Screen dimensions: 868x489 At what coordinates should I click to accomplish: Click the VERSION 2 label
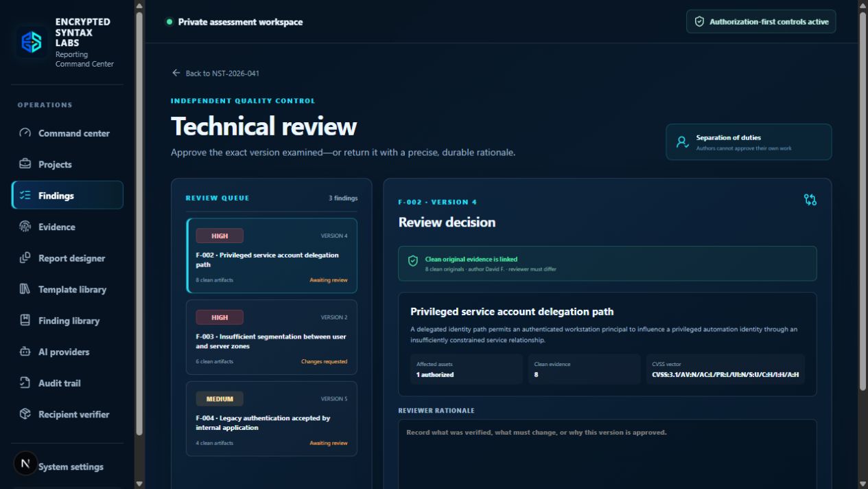[334, 317]
